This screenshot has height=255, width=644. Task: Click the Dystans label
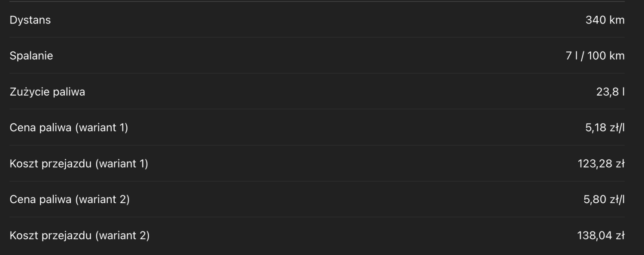tap(30, 20)
